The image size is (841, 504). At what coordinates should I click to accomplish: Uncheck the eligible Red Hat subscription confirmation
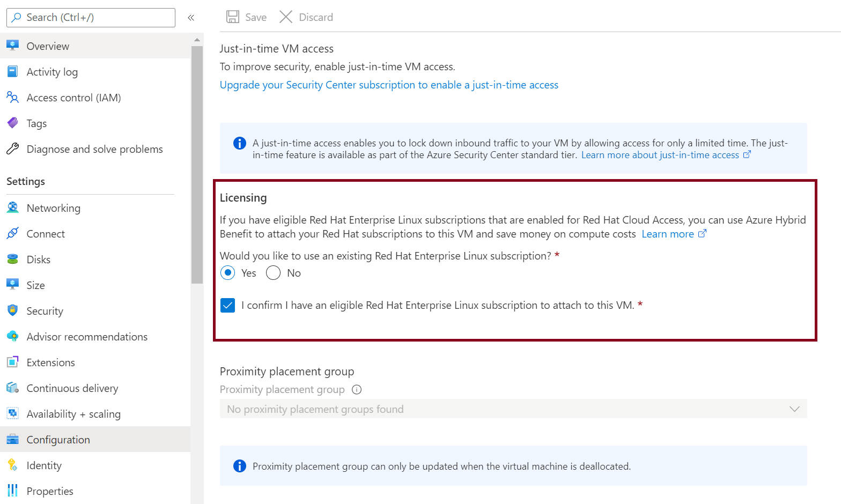point(228,306)
